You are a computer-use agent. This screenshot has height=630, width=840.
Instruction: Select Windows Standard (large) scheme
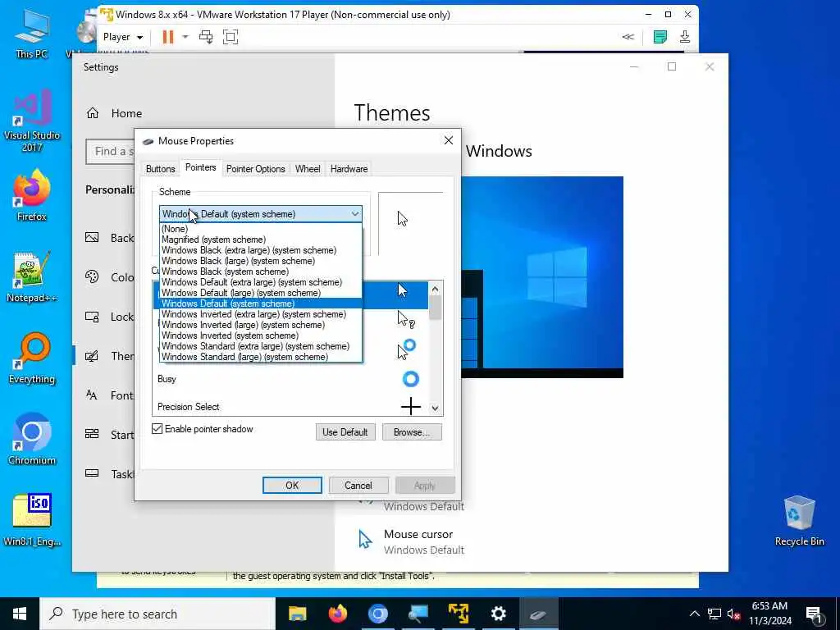pyautogui.click(x=261, y=357)
